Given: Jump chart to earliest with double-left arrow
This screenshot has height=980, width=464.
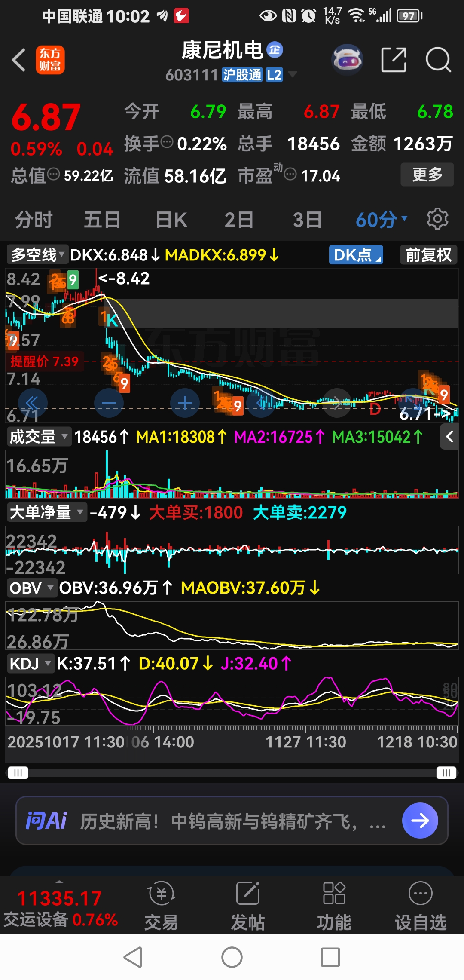Looking at the screenshot, I should coord(33,403).
